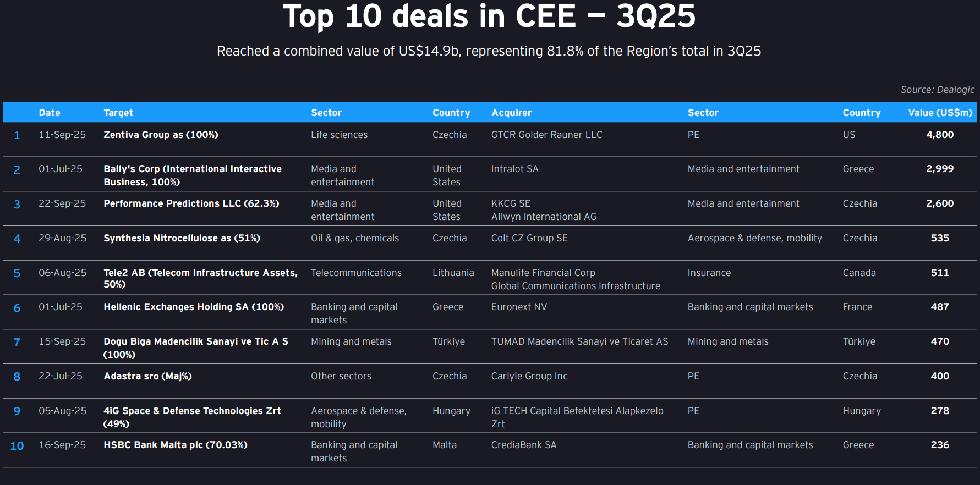Click the Top 10 deals title

coord(489,16)
